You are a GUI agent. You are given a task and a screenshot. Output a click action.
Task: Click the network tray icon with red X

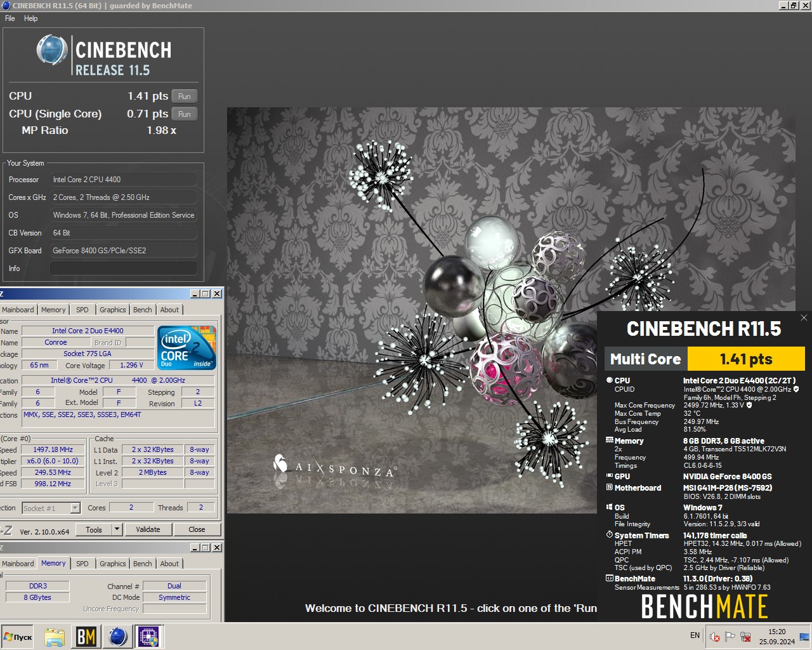(746, 637)
